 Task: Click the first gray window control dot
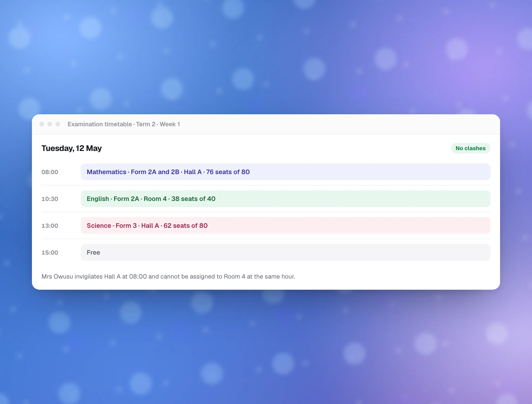42,124
